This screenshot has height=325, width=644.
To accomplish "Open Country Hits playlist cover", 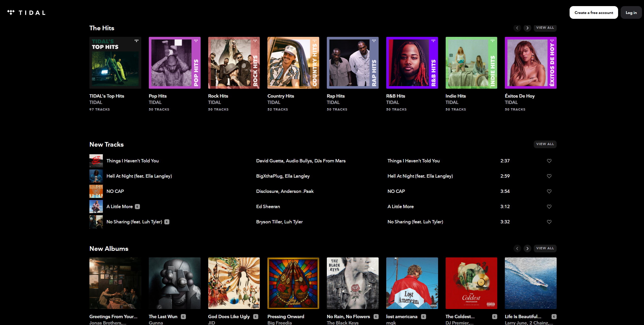I will [x=293, y=63].
